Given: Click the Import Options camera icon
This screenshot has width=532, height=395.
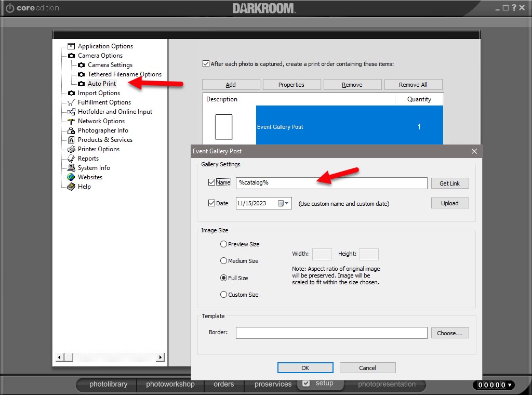Looking at the screenshot, I should coord(71,93).
